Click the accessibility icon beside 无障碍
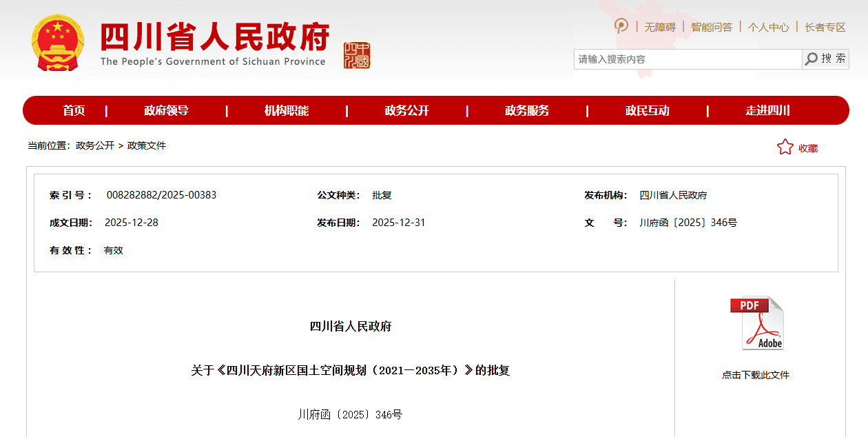This screenshot has height=437, width=868. click(x=621, y=26)
